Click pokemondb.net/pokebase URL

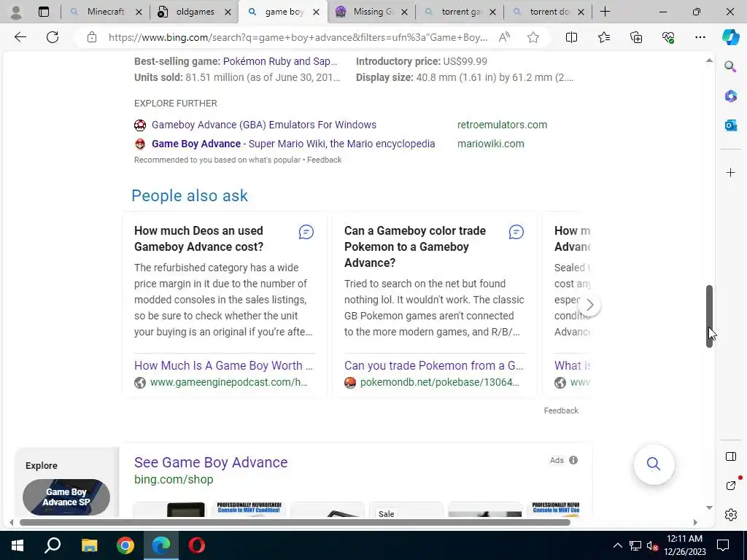[439, 382]
